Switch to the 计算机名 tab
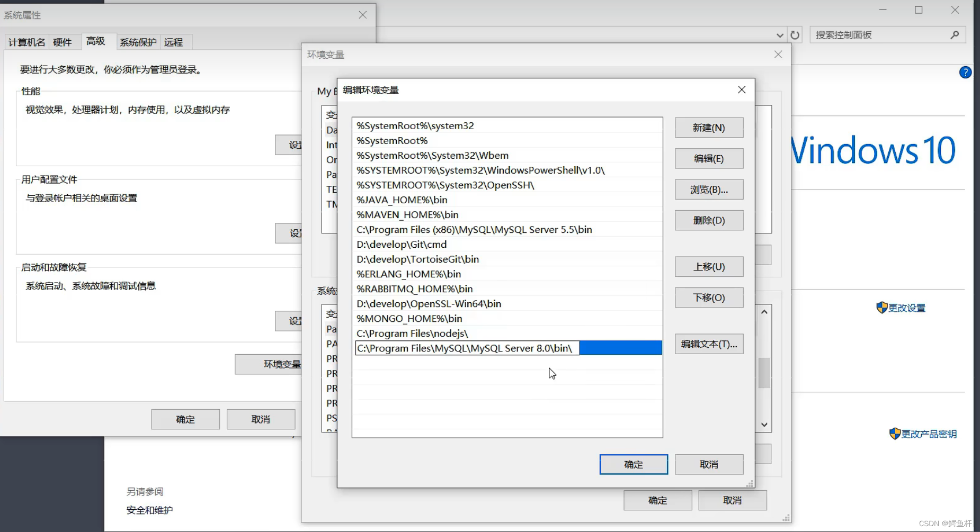Image resolution: width=980 pixels, height=532 pixels. tap(26, 42)
